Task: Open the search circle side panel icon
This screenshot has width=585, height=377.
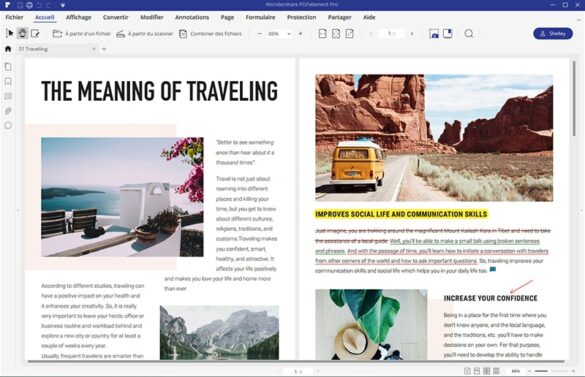Action: pyautogui.click(x=8, y=125)
